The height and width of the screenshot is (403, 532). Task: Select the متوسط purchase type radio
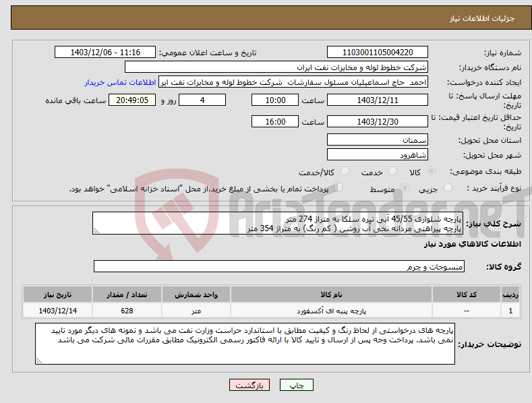(405, 188)
